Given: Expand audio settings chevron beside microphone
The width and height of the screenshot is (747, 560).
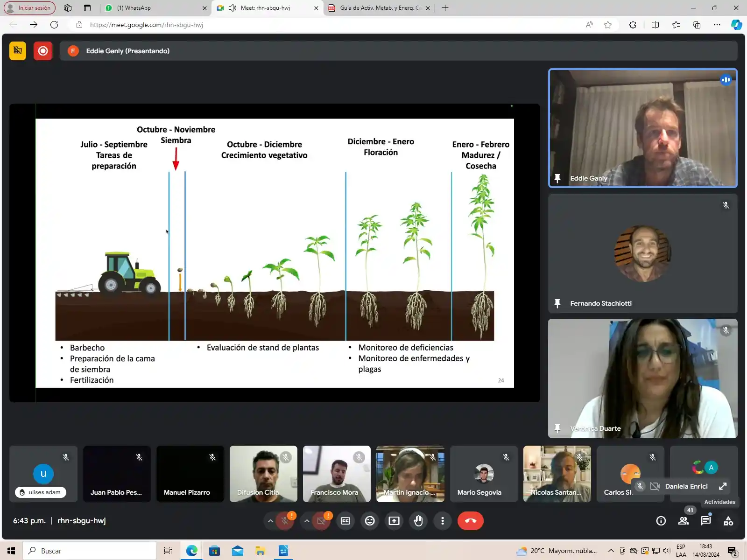Looking at the screenshot, I should pyautogui.click(x=270, y=521).
